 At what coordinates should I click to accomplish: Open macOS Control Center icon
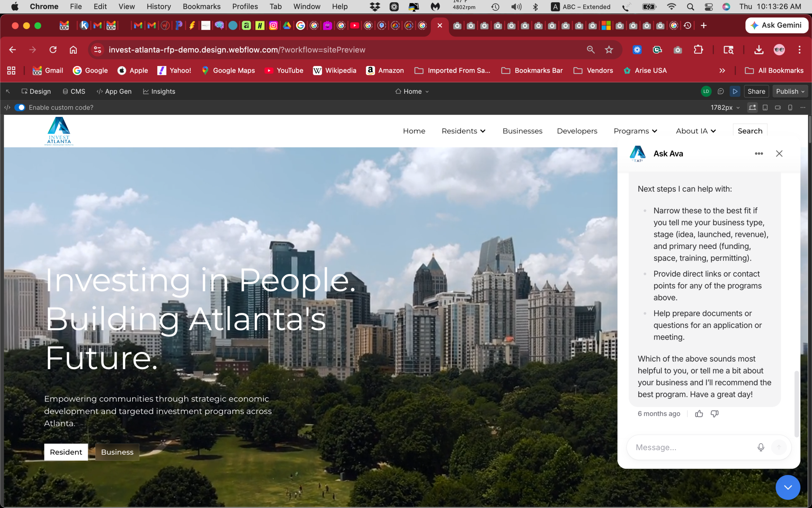coord(708,7)
